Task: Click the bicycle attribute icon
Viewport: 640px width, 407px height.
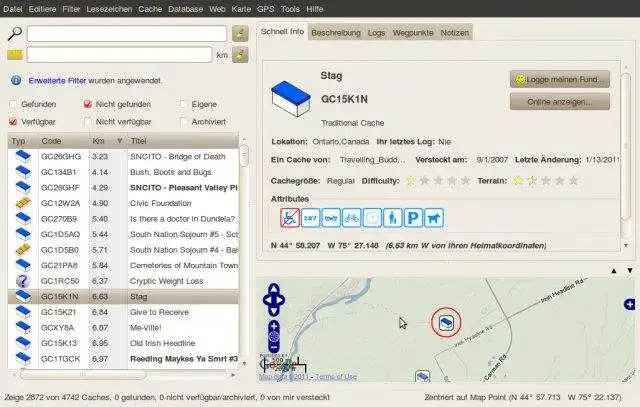Action: [351, 218]
